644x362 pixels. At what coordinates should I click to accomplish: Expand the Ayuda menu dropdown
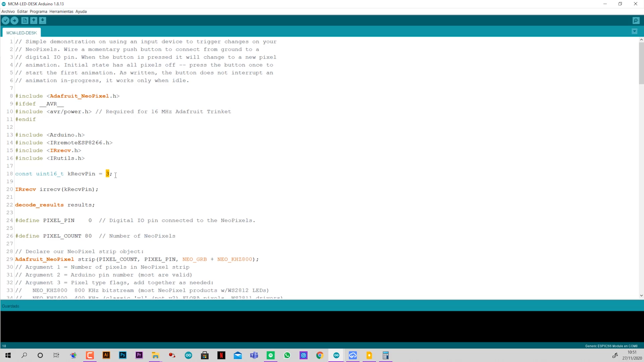point(81,11)
